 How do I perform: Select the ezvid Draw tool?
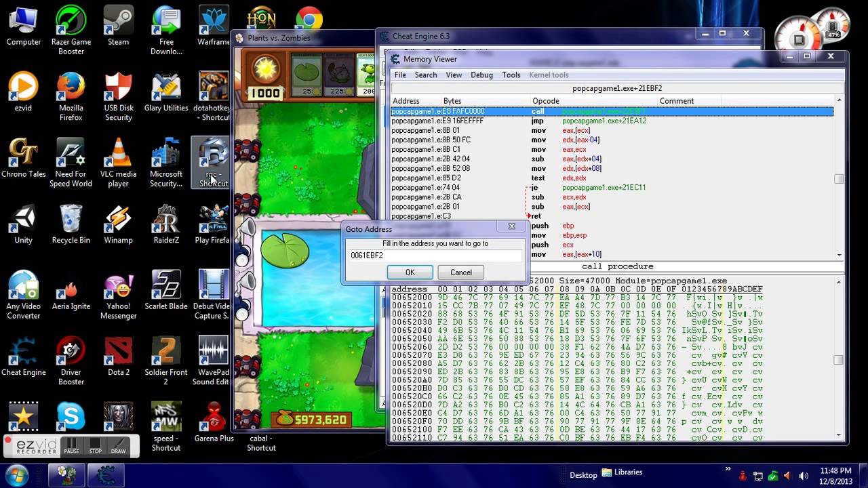119,446
